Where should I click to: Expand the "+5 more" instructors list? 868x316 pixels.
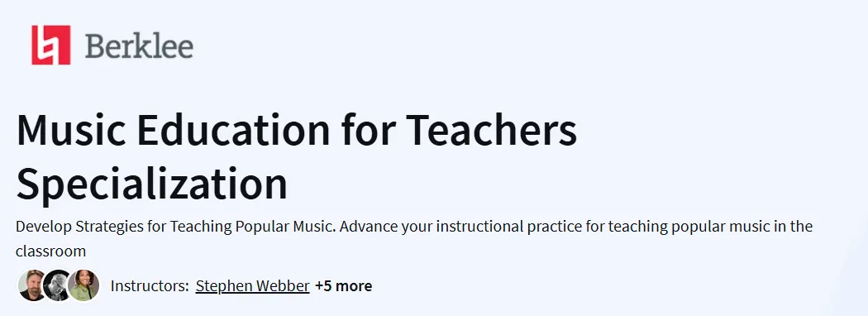pyautogui.click(x=343, y=285)
